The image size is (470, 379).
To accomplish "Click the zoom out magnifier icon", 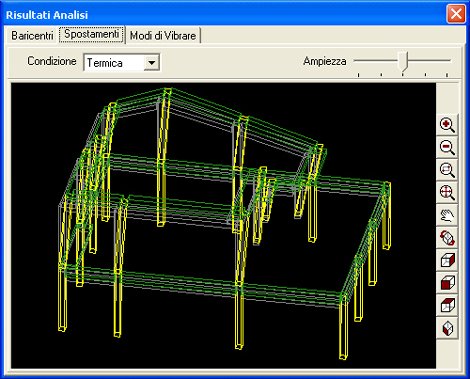I will click(447, 147).
